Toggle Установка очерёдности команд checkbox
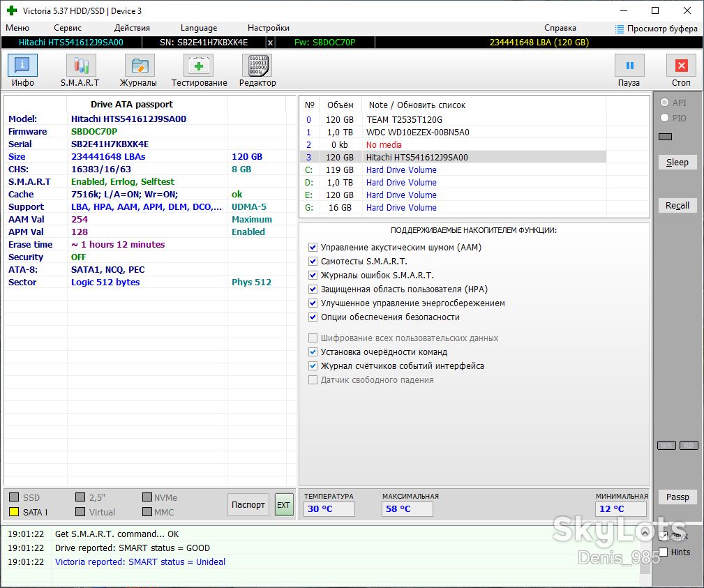This screenshot has width=704, height=588. coord(313,352)
